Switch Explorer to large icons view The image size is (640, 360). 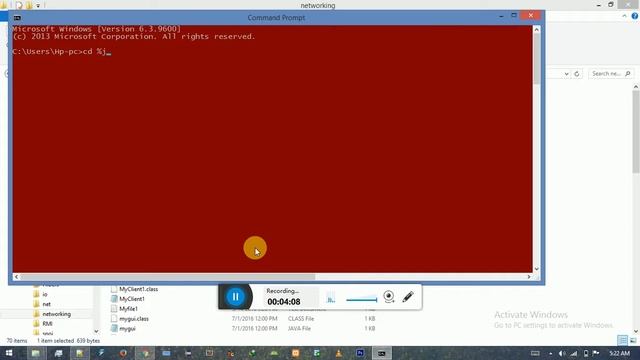coord(633,340)
